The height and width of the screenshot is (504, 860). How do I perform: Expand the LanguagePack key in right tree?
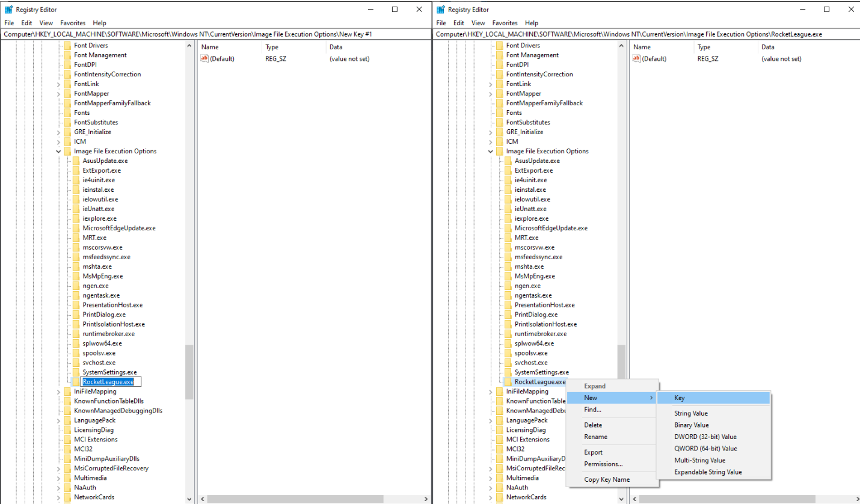point(491,420)
